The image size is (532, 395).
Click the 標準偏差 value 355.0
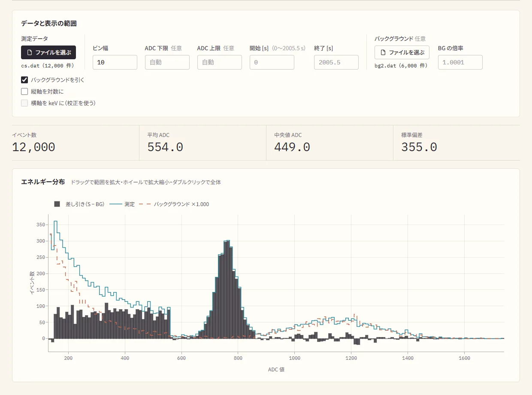(419, 147)
